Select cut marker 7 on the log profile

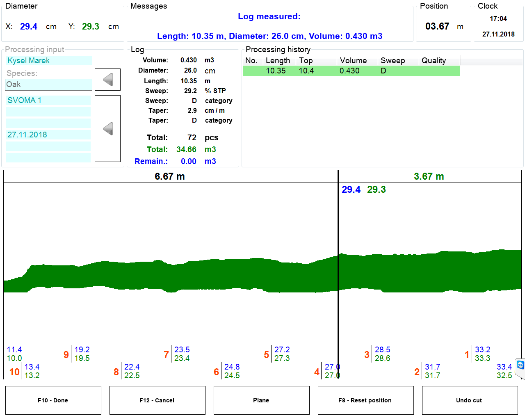pos(166,355)
